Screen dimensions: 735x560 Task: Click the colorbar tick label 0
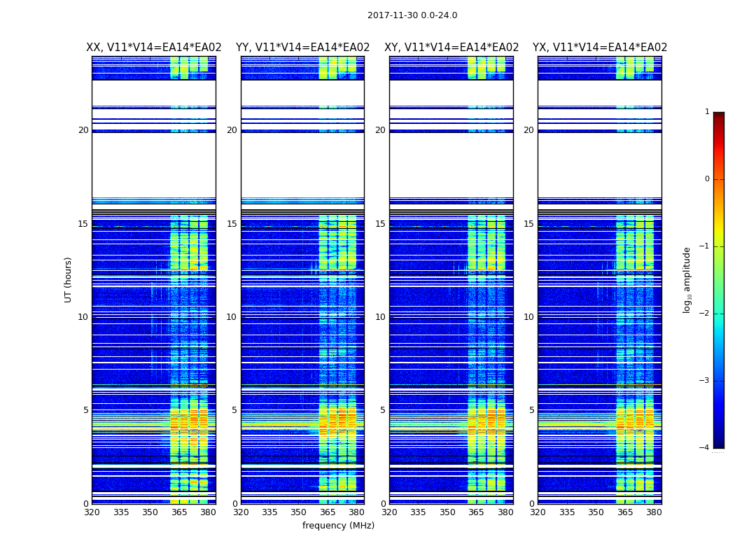point(707,179)
